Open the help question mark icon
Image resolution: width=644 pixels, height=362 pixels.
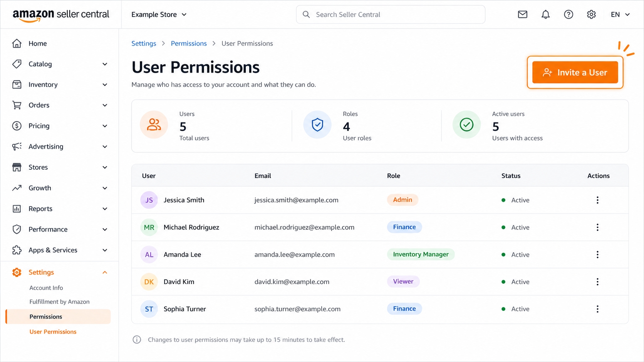569,15
